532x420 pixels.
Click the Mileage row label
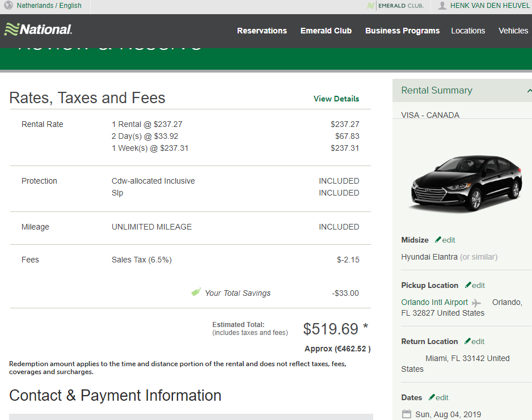(35, 227)
